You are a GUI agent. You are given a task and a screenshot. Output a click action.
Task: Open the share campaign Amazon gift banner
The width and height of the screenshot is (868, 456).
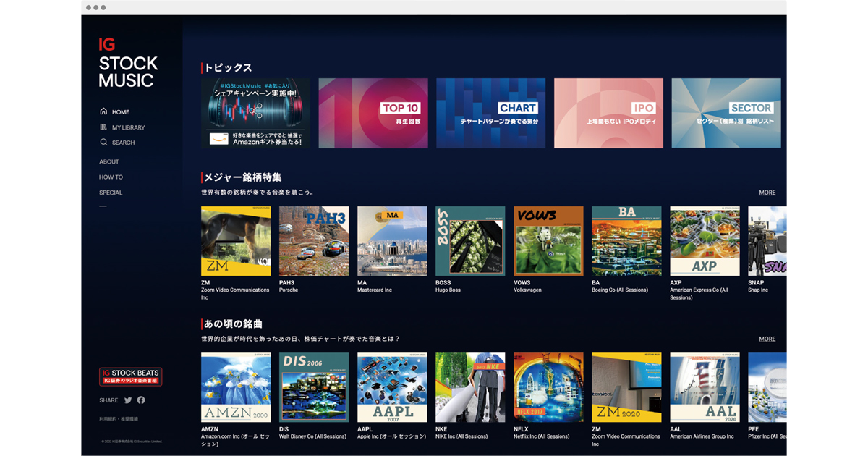tap(256, 113)
